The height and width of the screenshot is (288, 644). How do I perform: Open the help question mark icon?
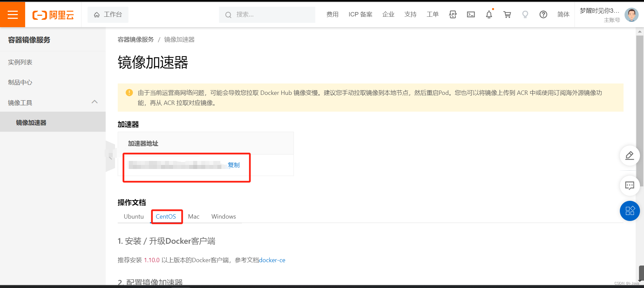543,14
